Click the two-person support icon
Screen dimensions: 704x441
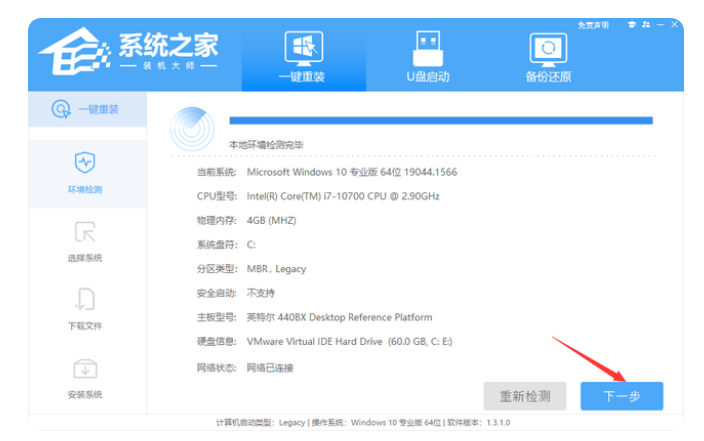tap(644, 25)
